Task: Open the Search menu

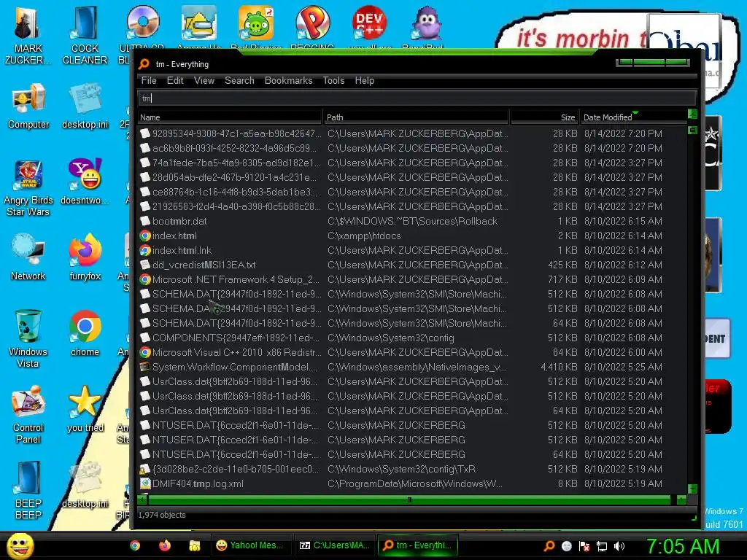Action: click(239, 80)
